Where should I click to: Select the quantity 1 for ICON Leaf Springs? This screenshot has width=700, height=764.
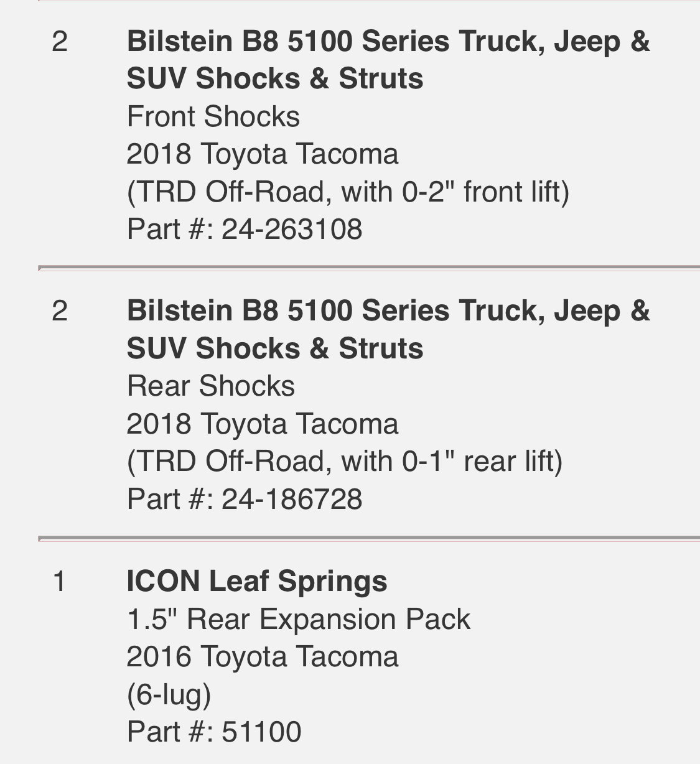60,582
